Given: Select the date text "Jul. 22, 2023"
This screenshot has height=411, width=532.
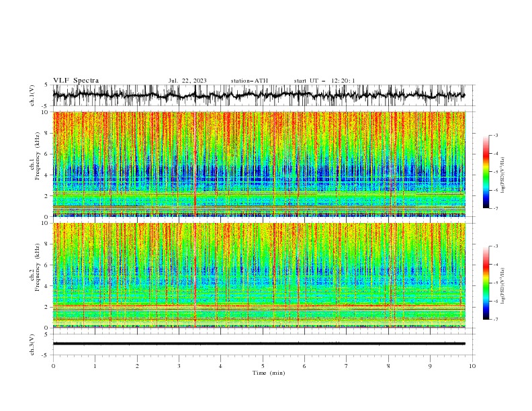Looking at the screenshot, I should click(x=187, y=81).
